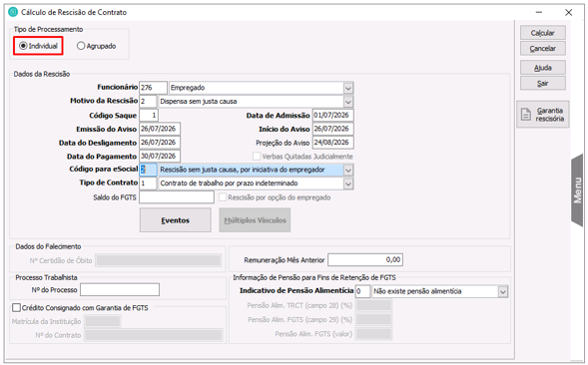Open the Funcionário dropdown list
Screen dimensions: 588x365
tap(348, 88)
